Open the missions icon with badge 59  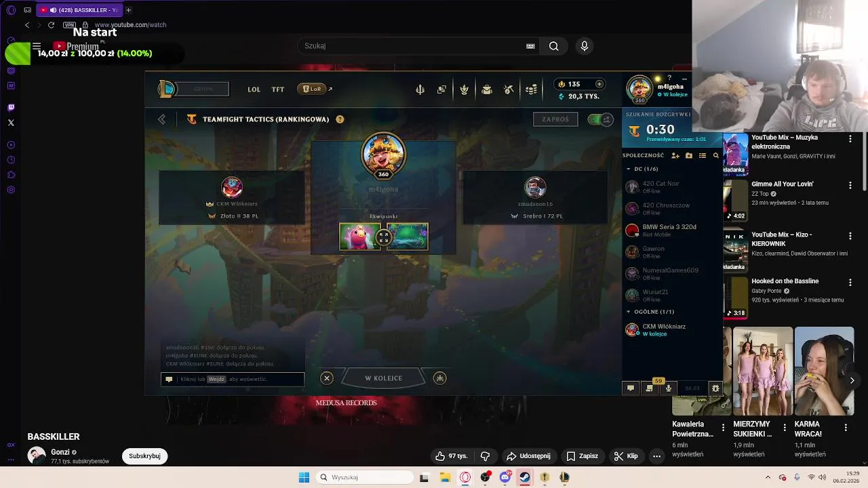click(650, 388)
